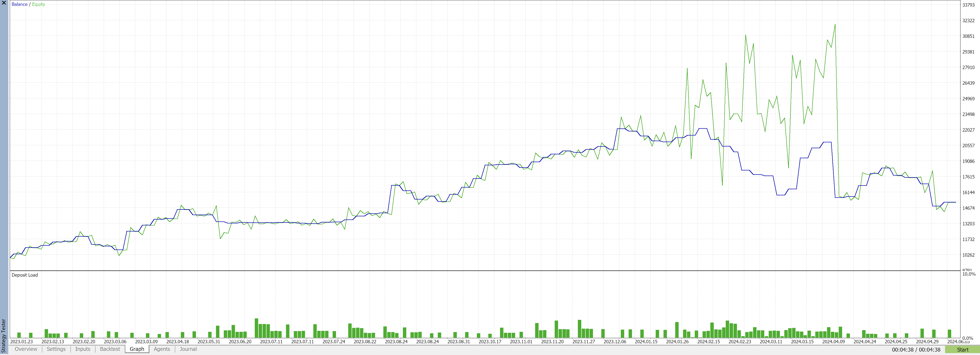Click the 2023.12.06 date label
The height and width of the screenshot is (355, 980).
point(615,342)
